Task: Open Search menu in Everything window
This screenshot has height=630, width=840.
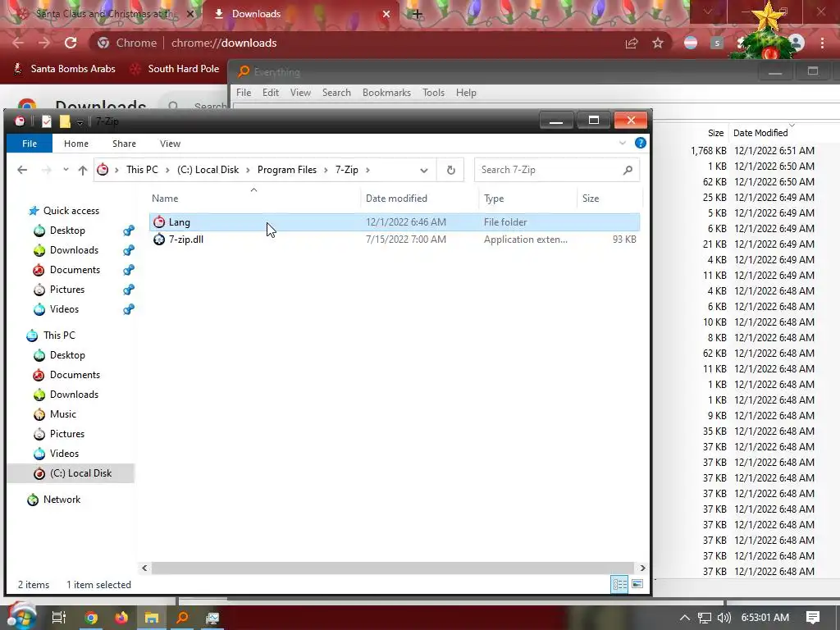Action: [x=336, y=93]
